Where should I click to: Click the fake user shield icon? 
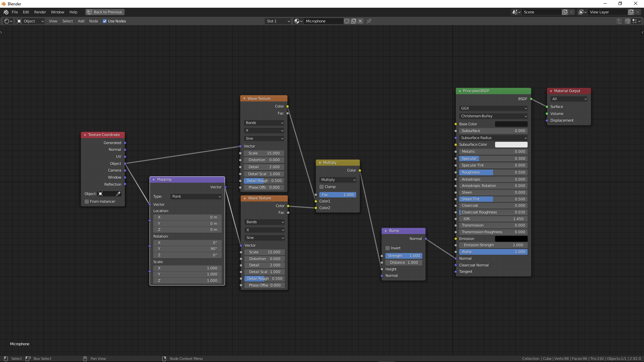347,21
